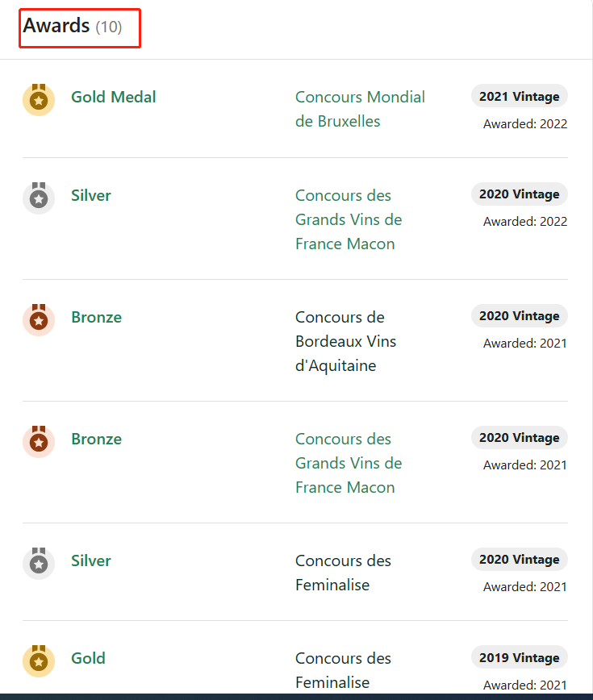Click the Bronze medal icon beside Bordeaux Vins d'Aquitaine
The image size is (593, 700).
(x=39, y=319)
